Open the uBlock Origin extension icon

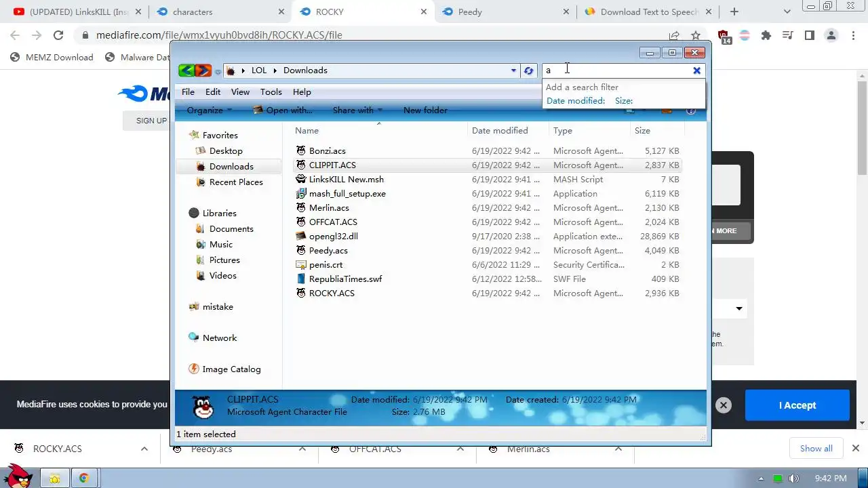pos(724,36)
